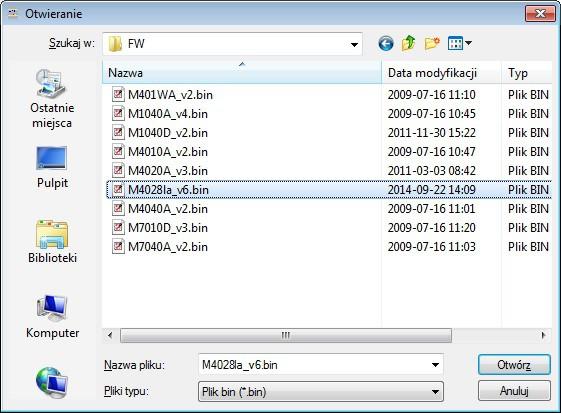Screen dimensions: 561x413
Task: Click the M7040A_v2.bin file icon
Action: click(x=118, y=246)
